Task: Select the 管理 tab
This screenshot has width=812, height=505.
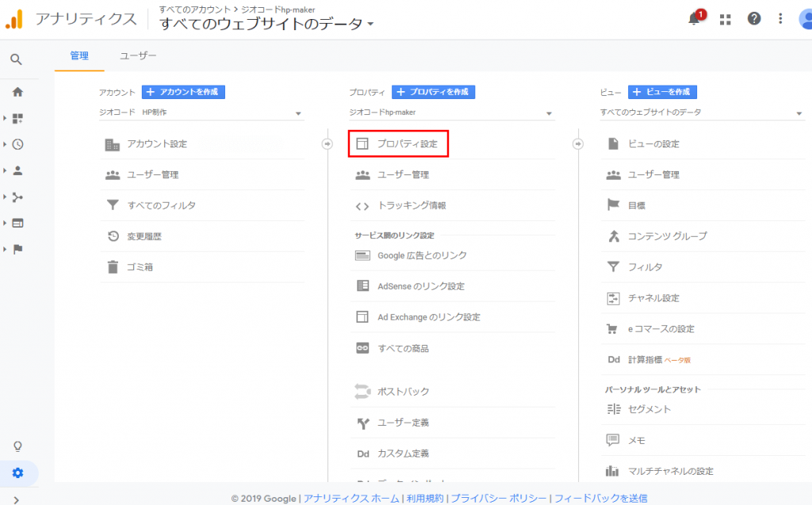Action: click(79, 56)
